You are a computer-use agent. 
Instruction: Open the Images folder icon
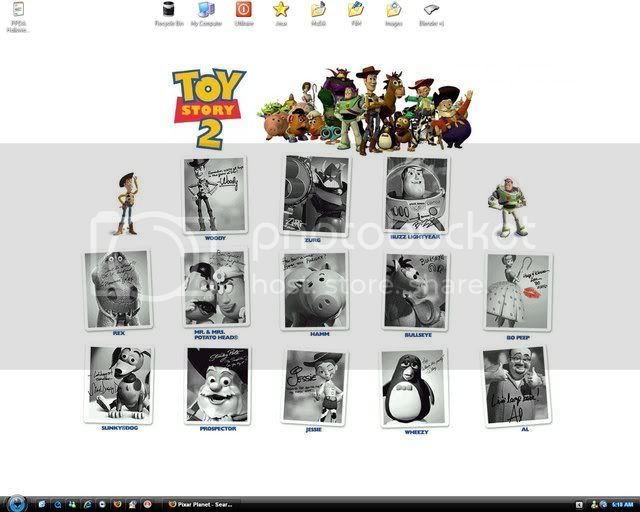pos(394,10)
